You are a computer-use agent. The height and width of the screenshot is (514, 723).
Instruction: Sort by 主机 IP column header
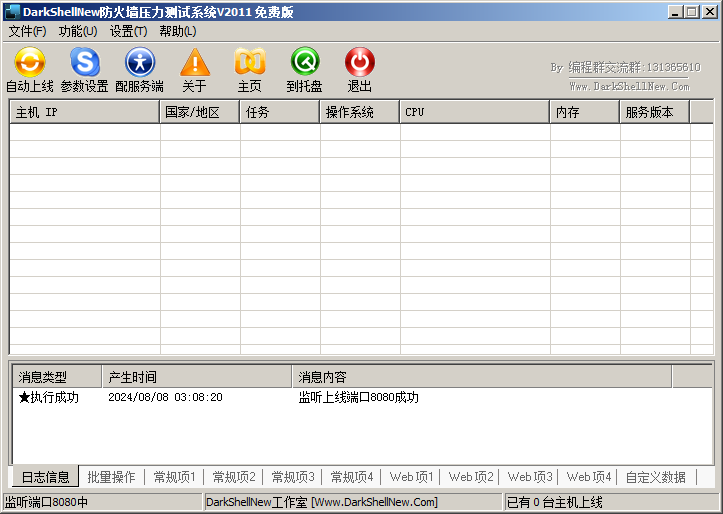85,112
